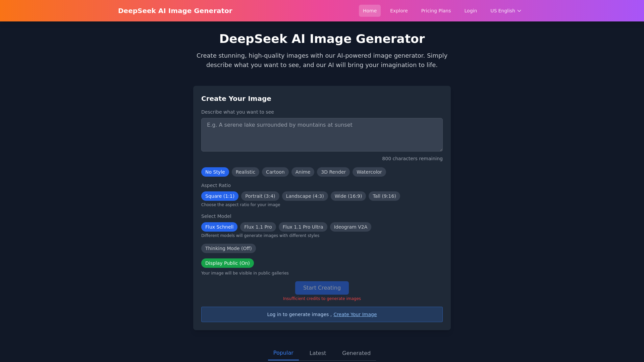Click the 'Insufficient credits to generate images' message
This screenshot has height=362, width=644.
(x=322, y=299)
